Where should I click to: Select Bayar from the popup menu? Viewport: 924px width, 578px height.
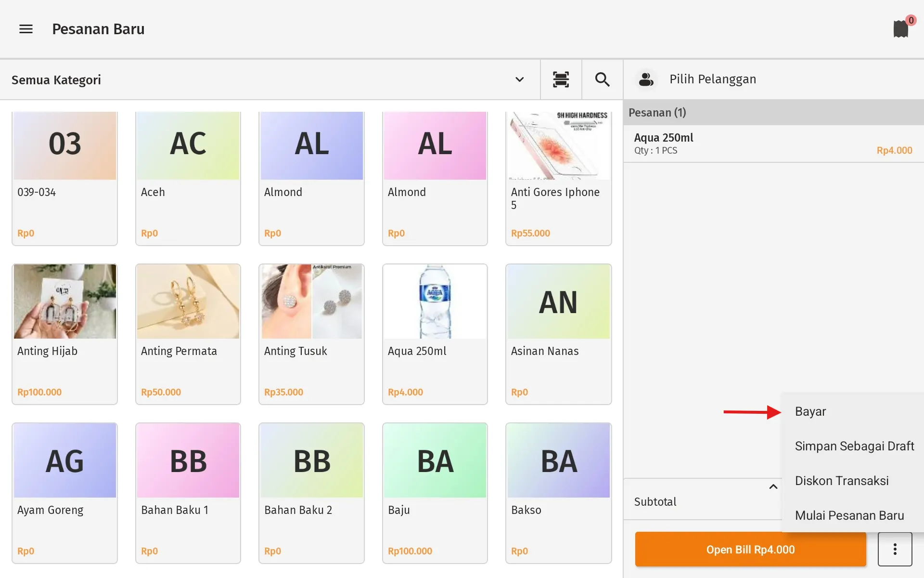[810, 411]
